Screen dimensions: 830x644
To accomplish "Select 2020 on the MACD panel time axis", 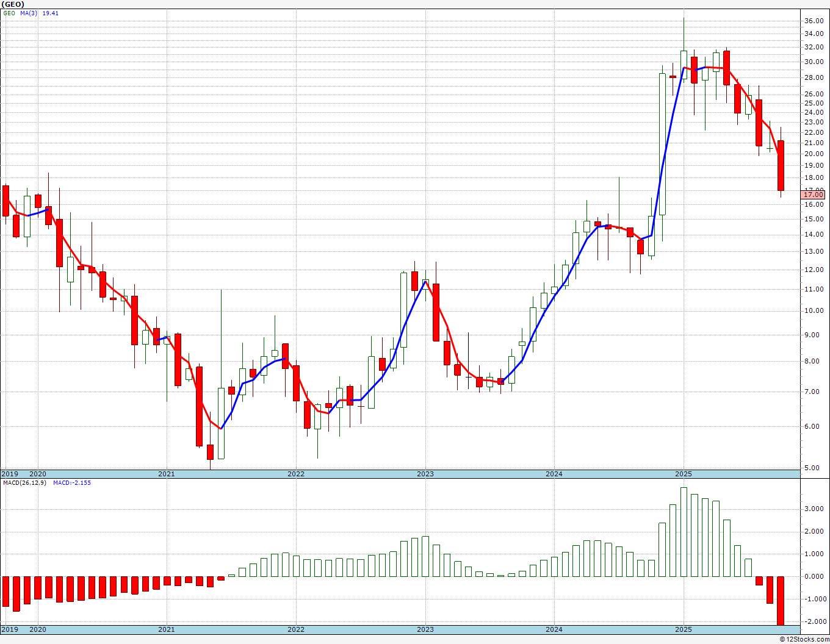I will tap(38, 629).
